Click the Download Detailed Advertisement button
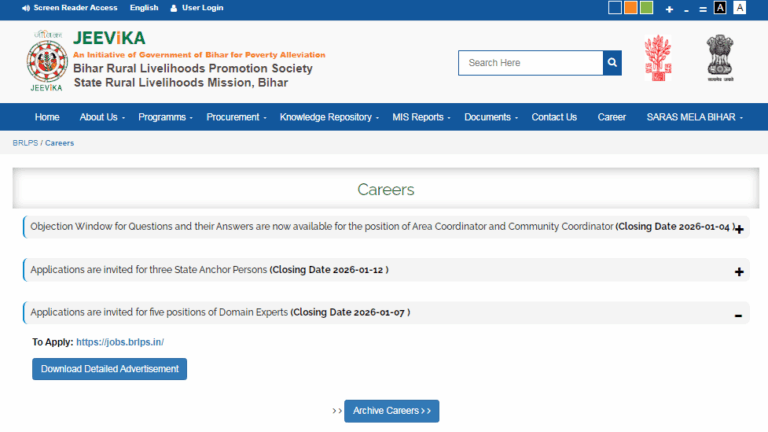The width and height of the screenshot is (768, 432). coord(109,369)
